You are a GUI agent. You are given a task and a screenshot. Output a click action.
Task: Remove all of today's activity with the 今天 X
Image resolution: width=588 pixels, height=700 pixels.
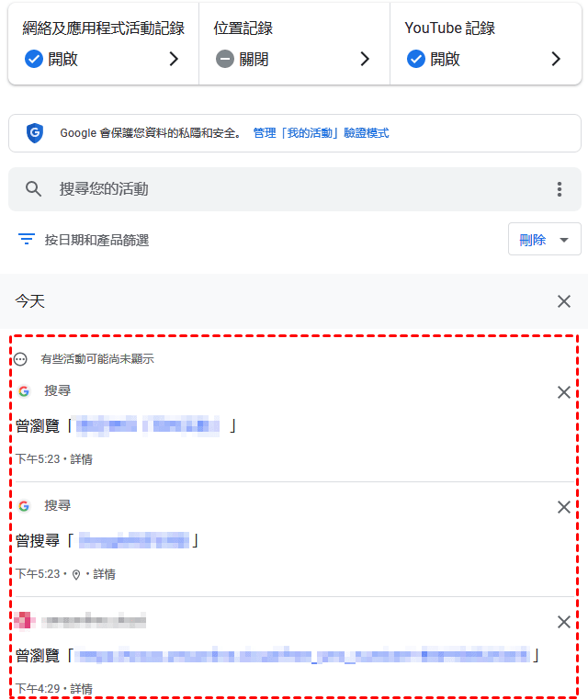(x=564, y=301)
